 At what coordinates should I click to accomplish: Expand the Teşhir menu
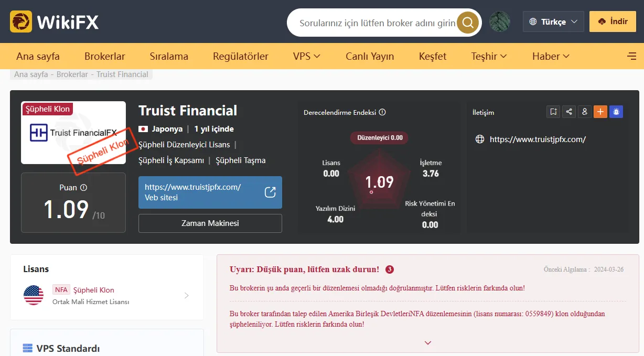coord(489,56)
